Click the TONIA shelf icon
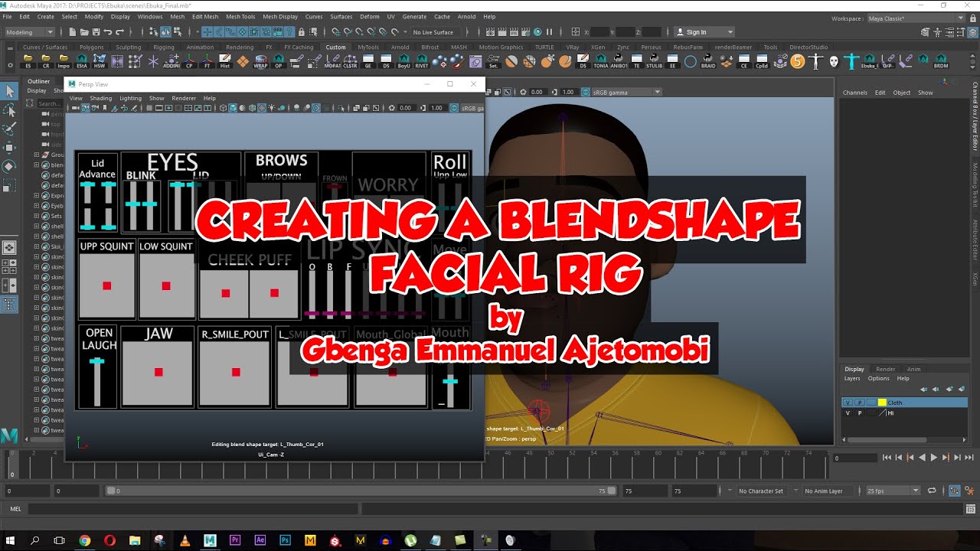980x551 pixels. coord(600,61)
